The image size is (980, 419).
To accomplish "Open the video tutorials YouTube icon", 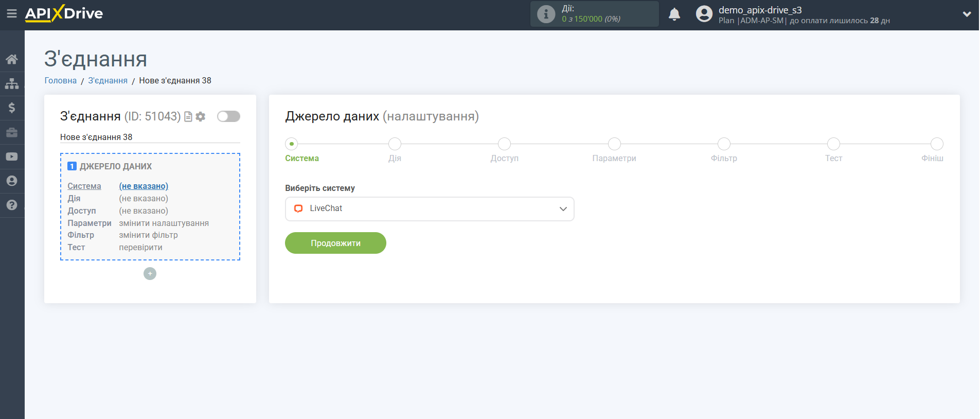I will [12, 156].
